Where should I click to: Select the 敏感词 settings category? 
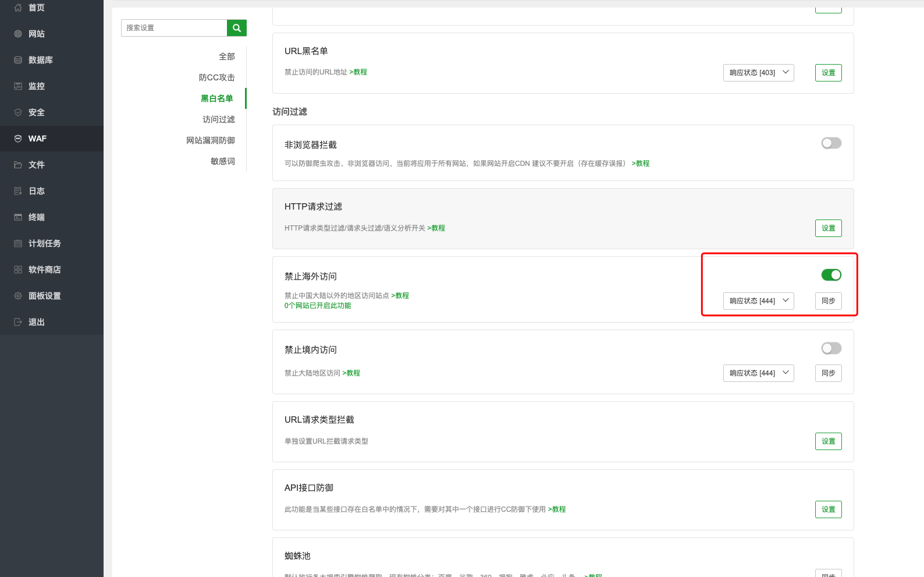coord(223,161)
